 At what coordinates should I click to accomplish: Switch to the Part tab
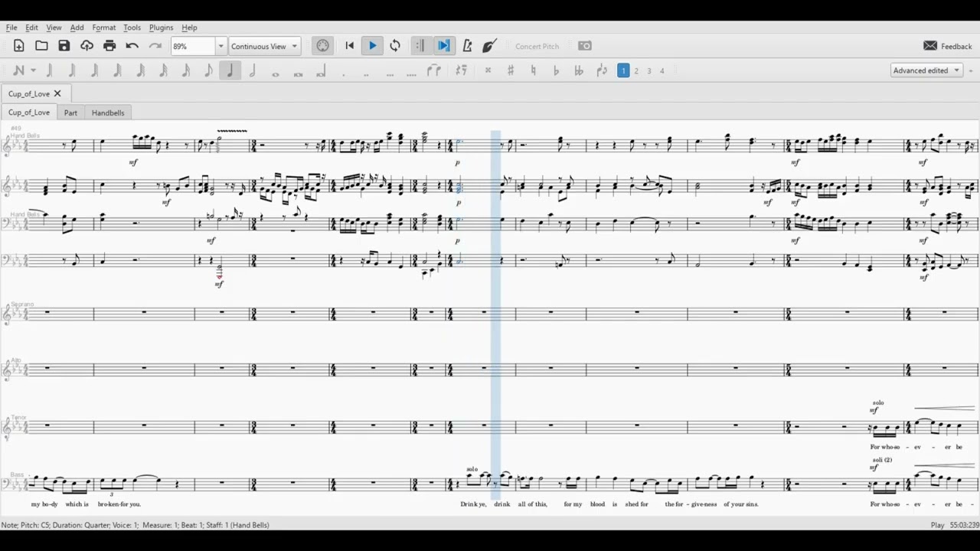coord(70,112)
